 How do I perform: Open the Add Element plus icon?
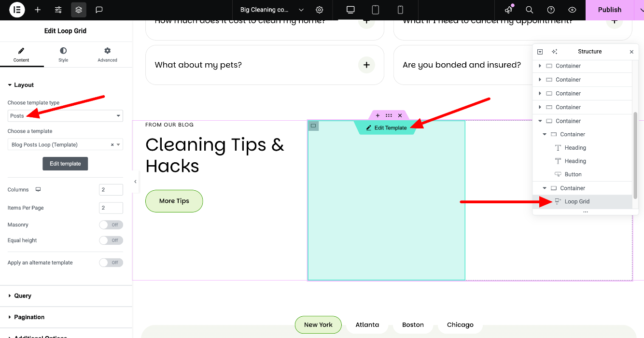click(38, 10)
